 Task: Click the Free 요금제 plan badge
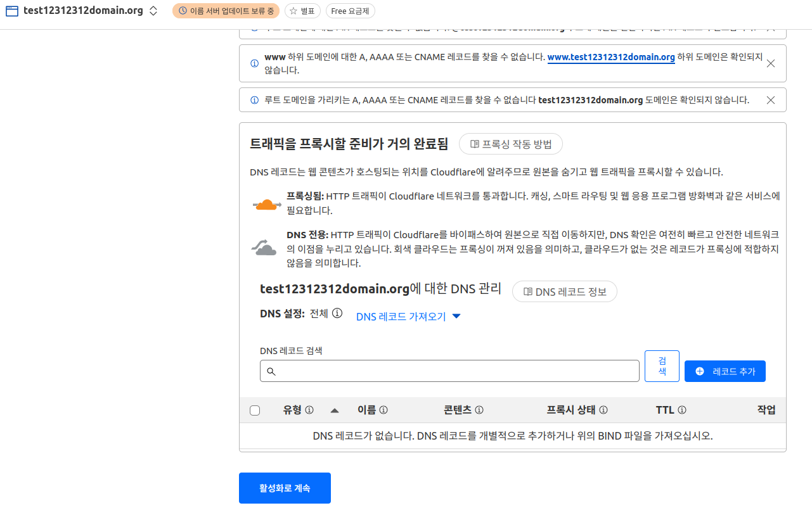[x=350, y=11]
